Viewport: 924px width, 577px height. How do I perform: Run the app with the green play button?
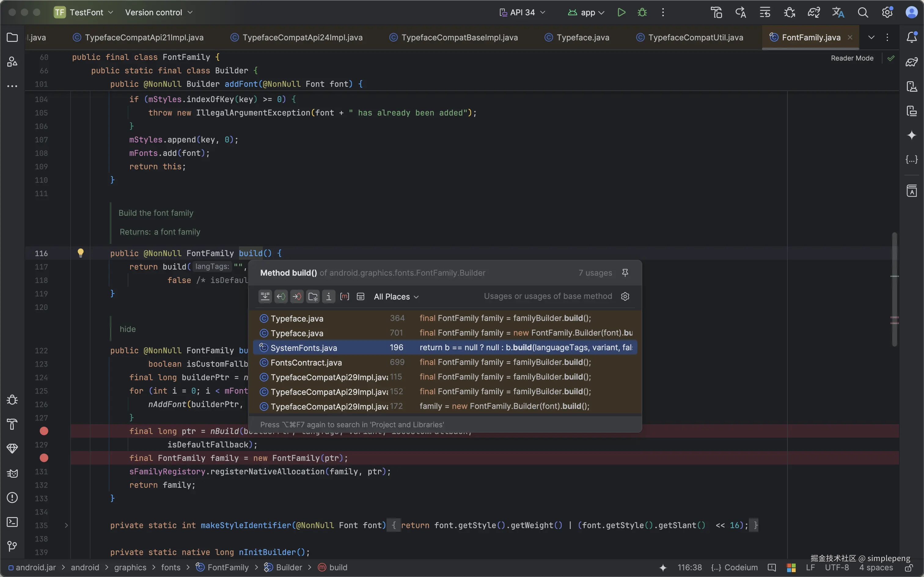coord(621,12)
